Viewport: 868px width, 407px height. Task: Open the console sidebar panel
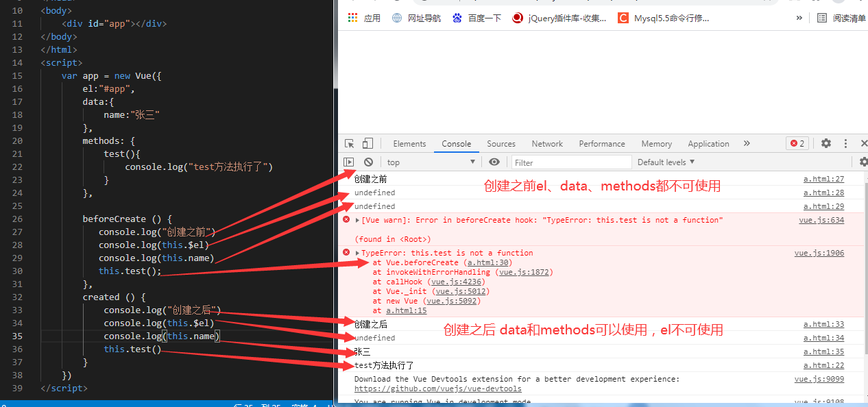click(x=349, y=162)
